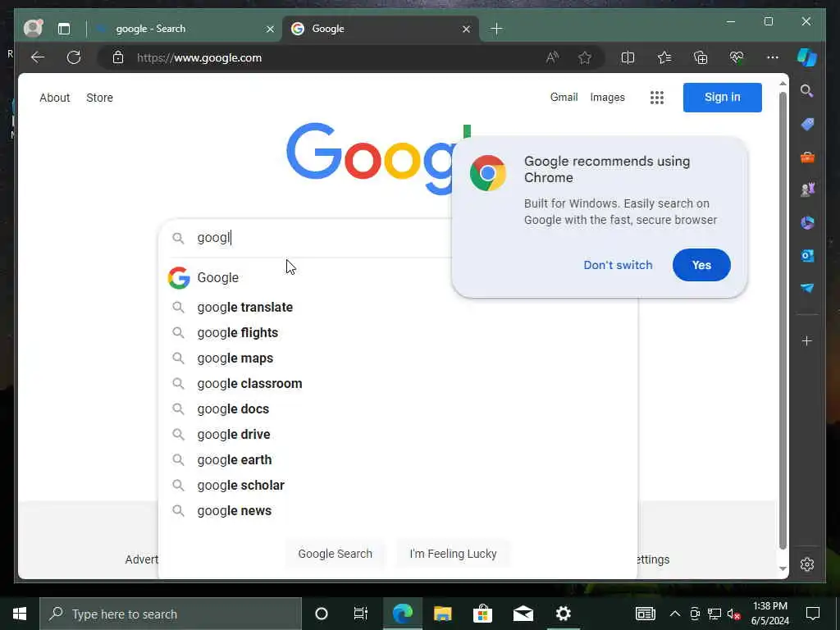840x630 pixels.
Task: Open Copilot from the top-right icon
Action: pos(807,57)
